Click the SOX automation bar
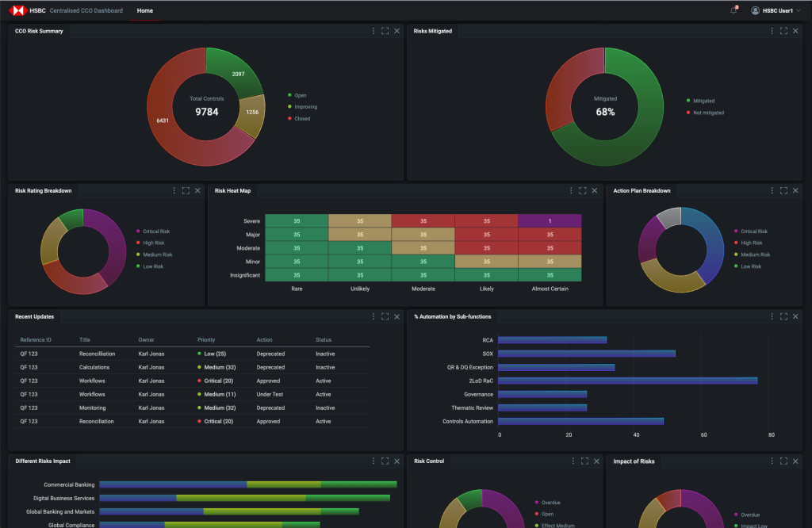This screenshot has width=812, height=528. (x=587, y=354)
